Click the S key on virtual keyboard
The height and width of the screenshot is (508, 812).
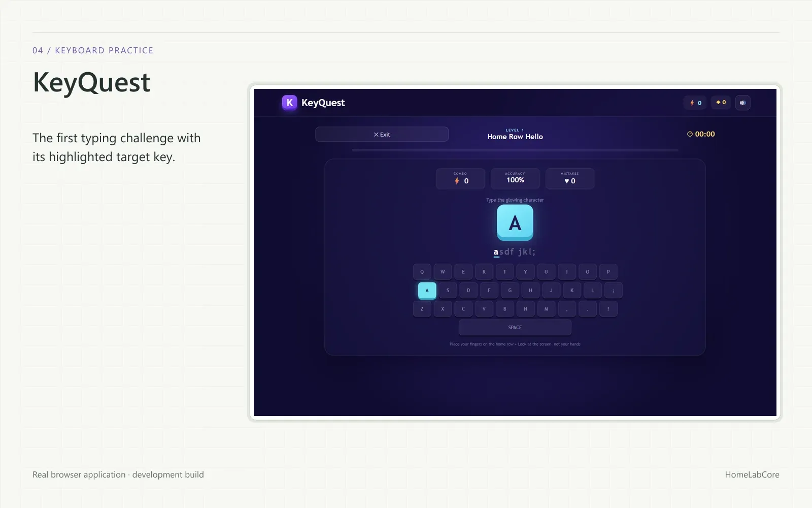point(448,291)
